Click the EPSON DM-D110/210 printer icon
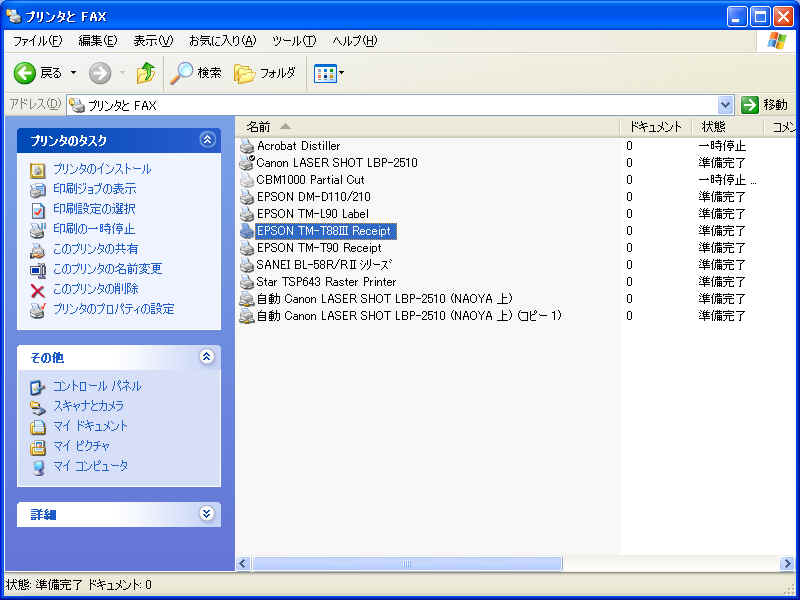Image resolution: width=800 pixels, height=600 pixels. (247, 197)
